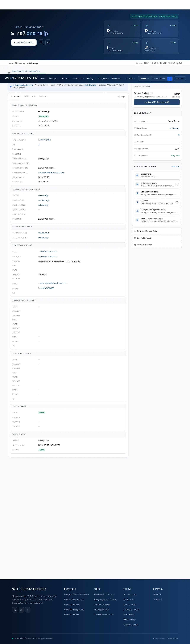190x644 pixels.
Task: Expand the Databases menu
Action: [78, 79]
